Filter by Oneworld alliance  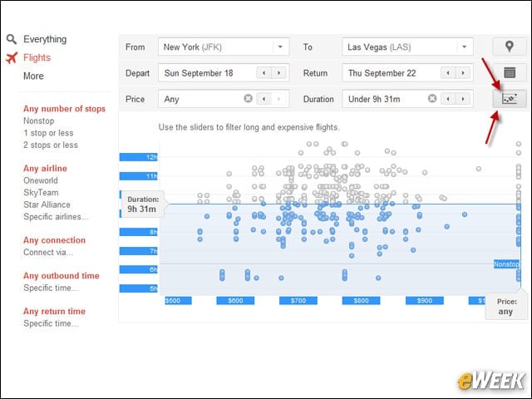coord(41,180)
